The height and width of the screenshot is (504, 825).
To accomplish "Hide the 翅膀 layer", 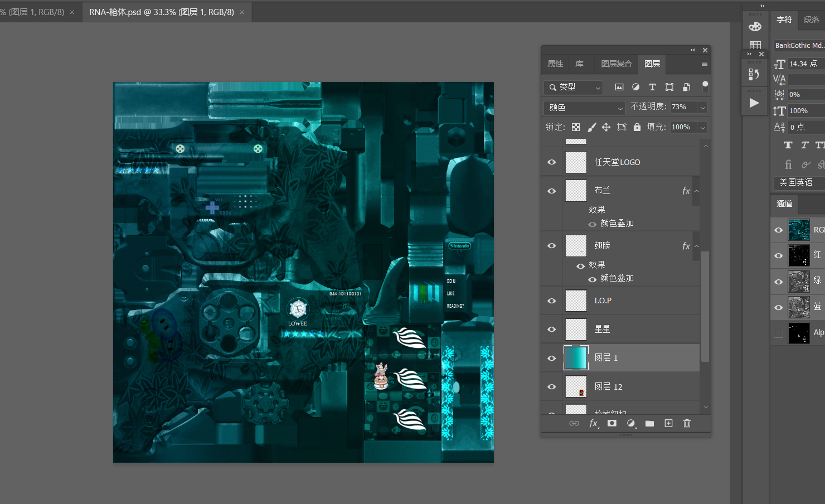I will tap(552, 246).
